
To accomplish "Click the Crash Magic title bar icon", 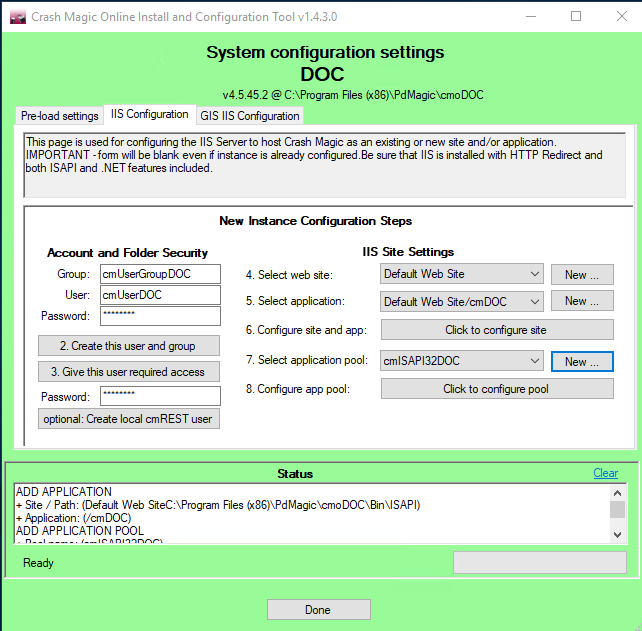I will [x=17, y=16].
